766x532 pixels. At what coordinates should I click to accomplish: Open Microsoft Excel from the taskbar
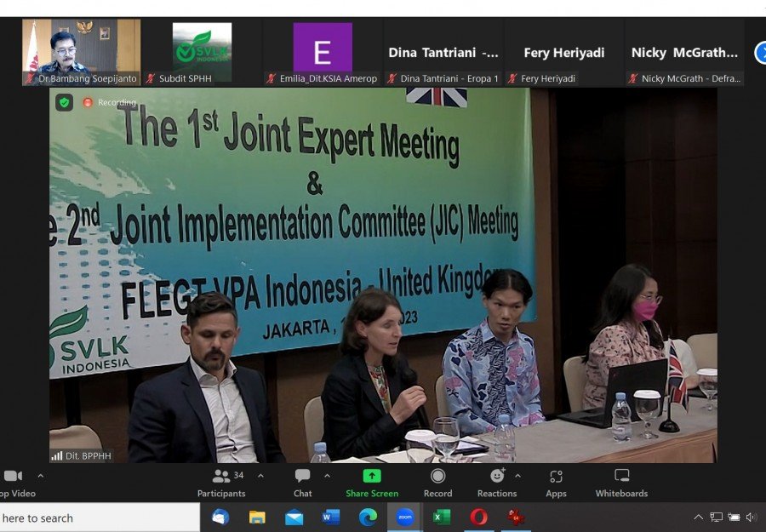[x=442, y=517]
